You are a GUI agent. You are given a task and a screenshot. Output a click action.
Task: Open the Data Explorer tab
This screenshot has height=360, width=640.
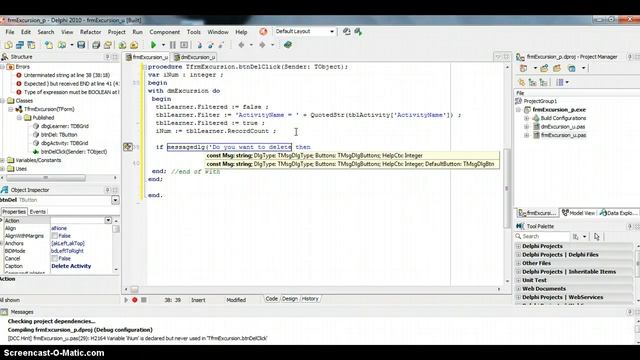(619, 213)
